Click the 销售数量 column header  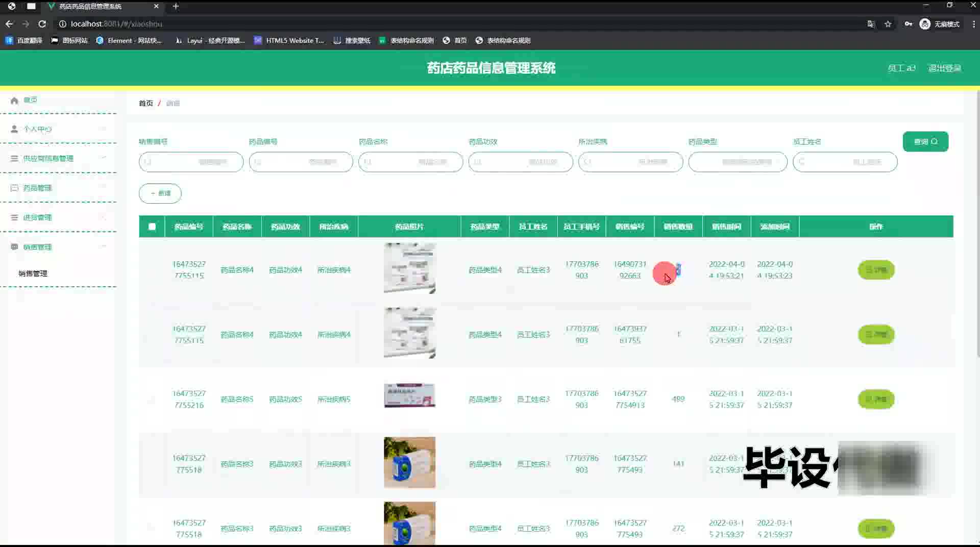tap(678, 227)
